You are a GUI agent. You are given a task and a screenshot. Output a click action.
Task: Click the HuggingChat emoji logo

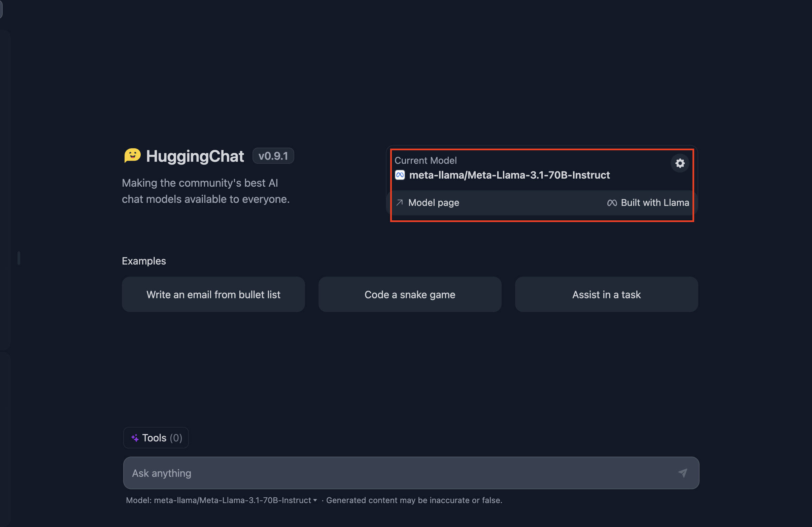click(x=132, y=156)
